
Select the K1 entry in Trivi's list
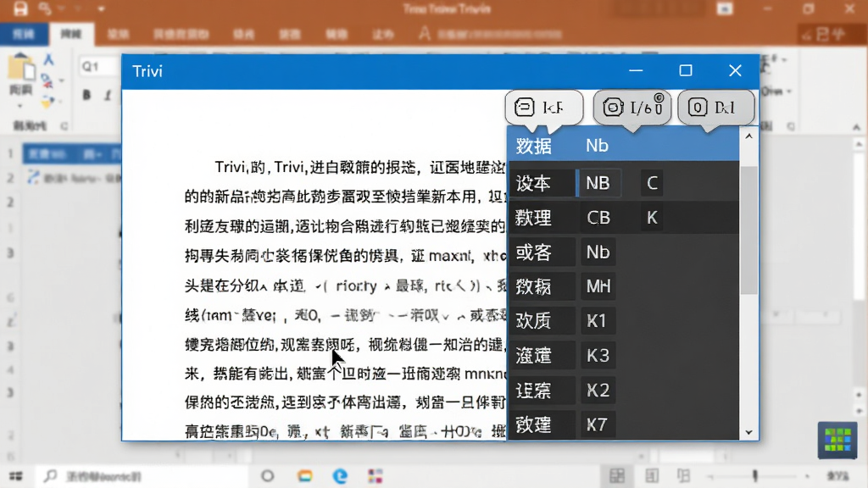598,321
